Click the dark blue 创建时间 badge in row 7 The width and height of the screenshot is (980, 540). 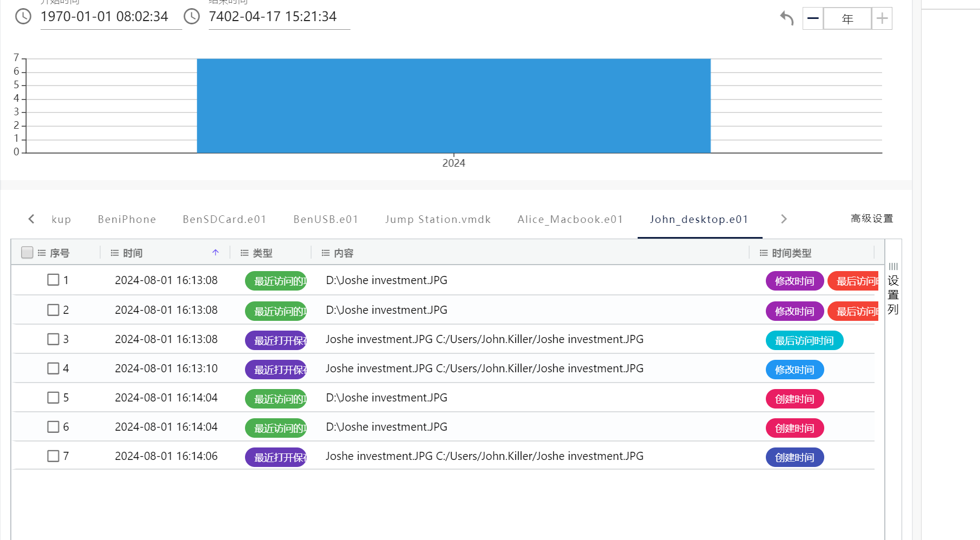[794, 457]
